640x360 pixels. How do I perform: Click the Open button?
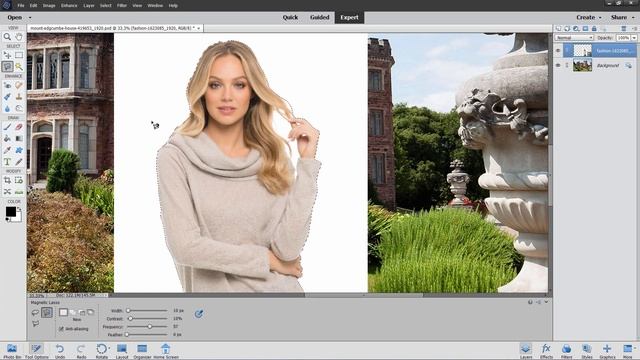click(x=15, y=18)
